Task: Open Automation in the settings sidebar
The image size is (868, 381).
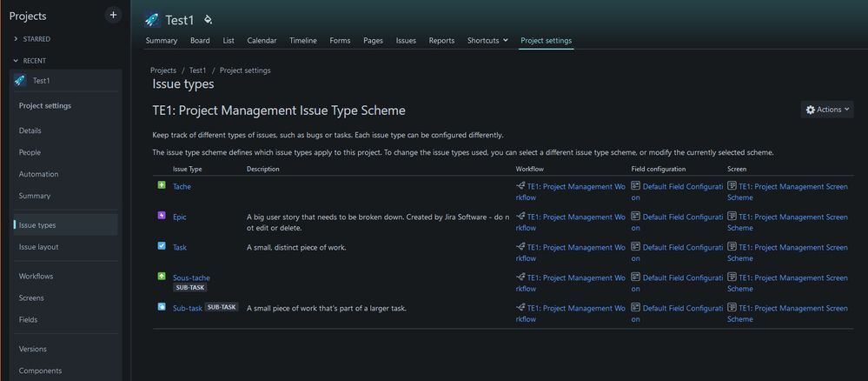Action: click(x=39, y=174)
